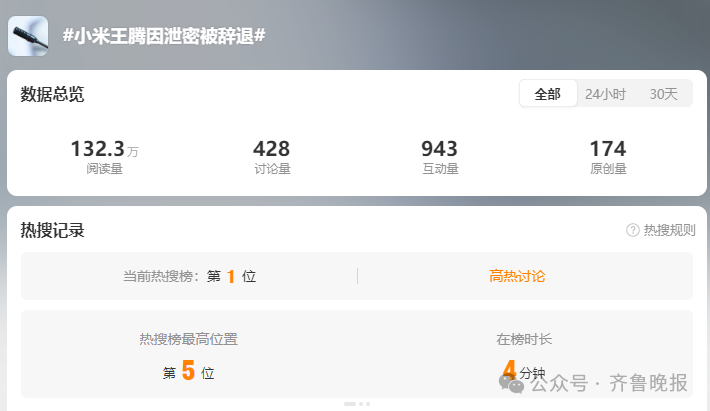Click the 高热讨论 orange label
710x411 pixels.
click(x=517, y=276)
